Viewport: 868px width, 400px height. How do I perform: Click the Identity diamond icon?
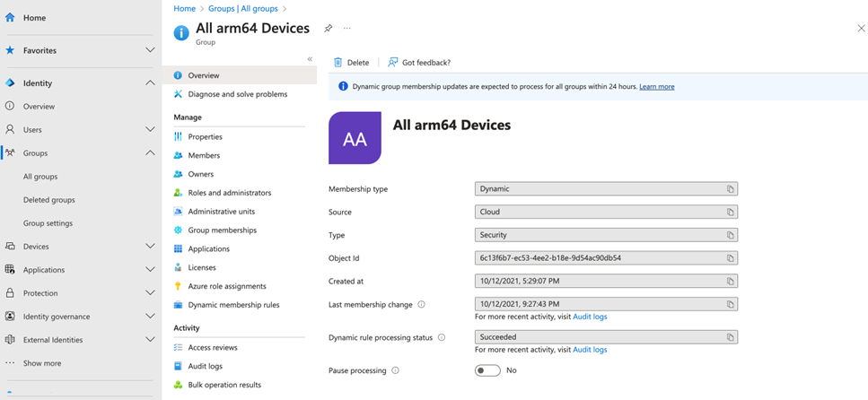pyautogui.click(x=10, y=83)
